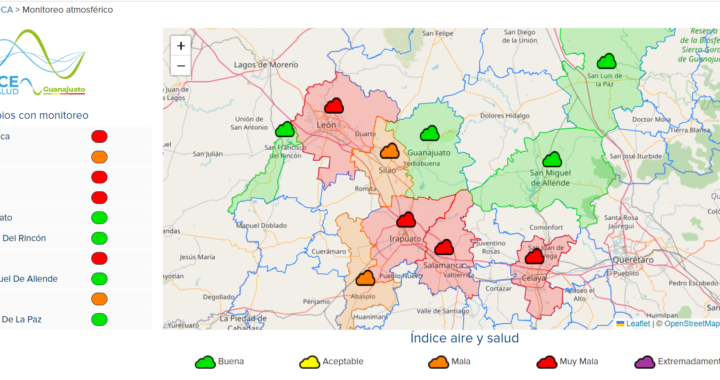Click 'Monitoreo atmosférico' breadcrumb text
This screenshot has width=720, height=380.
point(68,10)
